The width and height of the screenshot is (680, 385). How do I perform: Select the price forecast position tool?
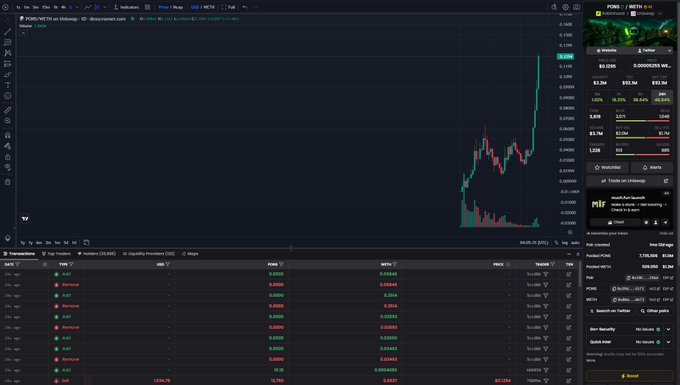pyautogui.click(x=7, y=64)
